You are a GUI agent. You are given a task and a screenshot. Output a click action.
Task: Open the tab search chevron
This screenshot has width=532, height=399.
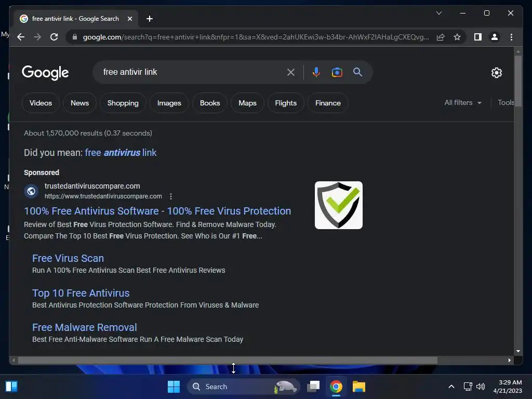[438, 13]
